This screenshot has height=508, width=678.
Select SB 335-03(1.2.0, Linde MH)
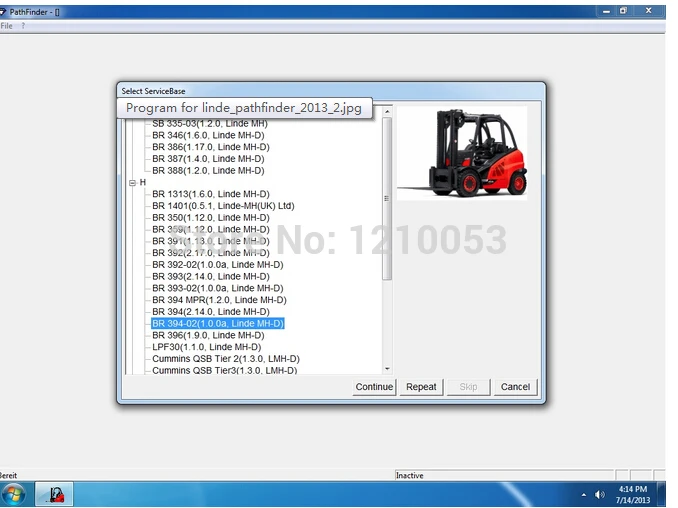(x=210, y=124)
